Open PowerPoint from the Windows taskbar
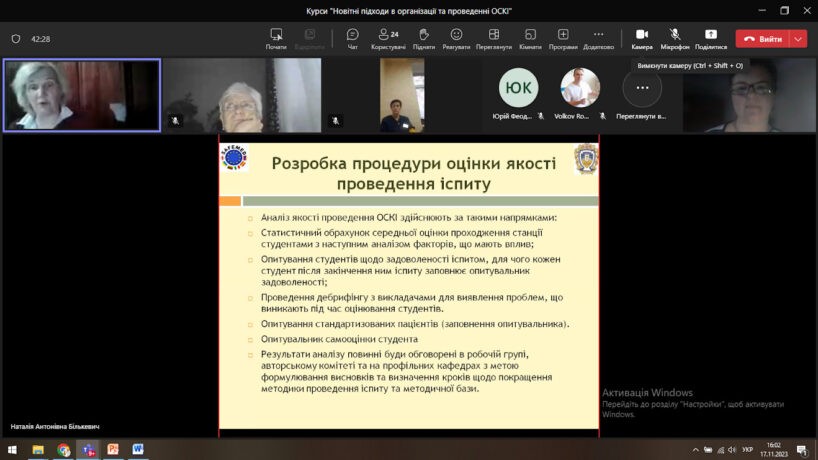 [x=113, y=450]
